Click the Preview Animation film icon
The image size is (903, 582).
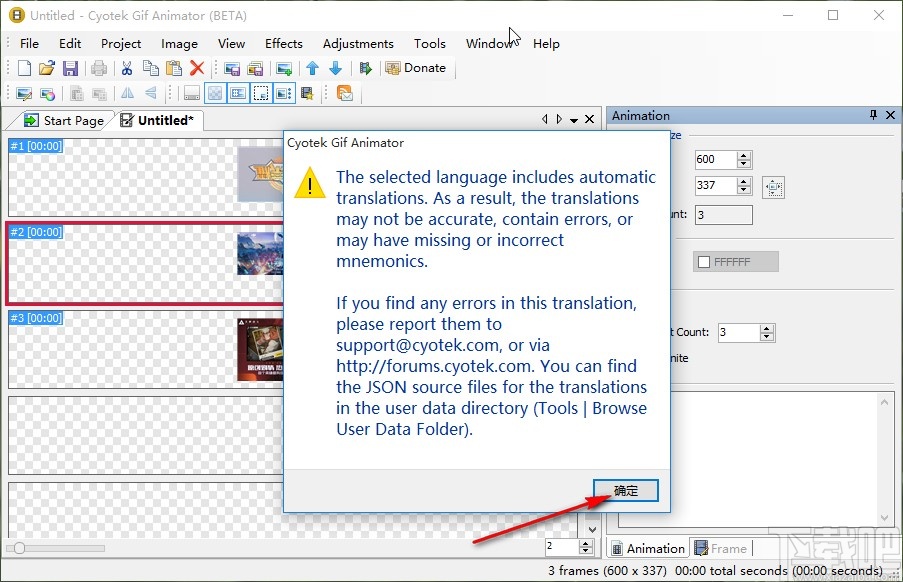[365, 69]
